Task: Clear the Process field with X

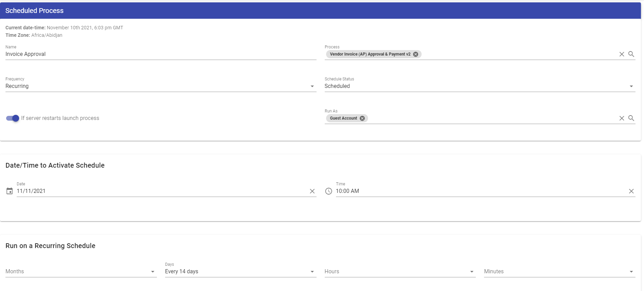Action: click(622, 54)
